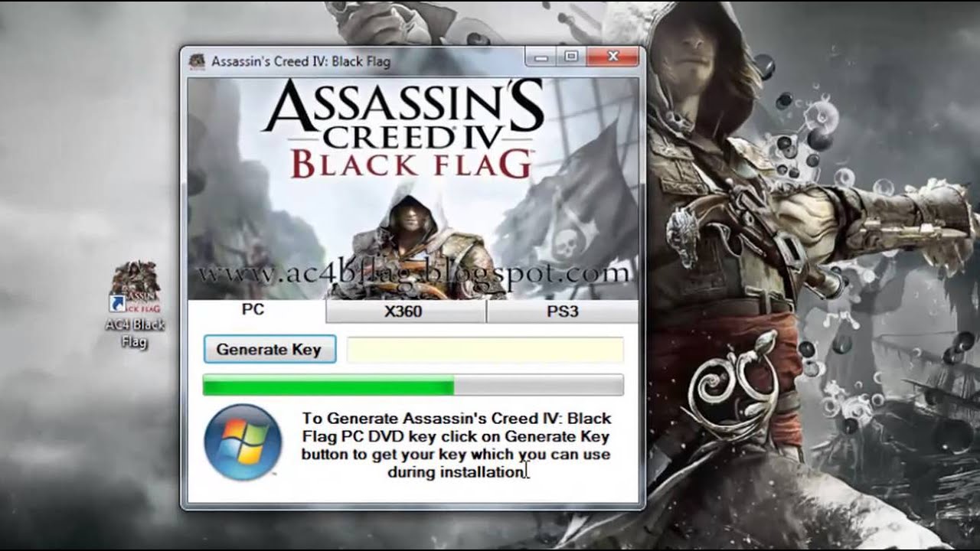The width and height of the screenshot is (980, 551).
Task: Click the Generate Key button
Action: point(269,349)
